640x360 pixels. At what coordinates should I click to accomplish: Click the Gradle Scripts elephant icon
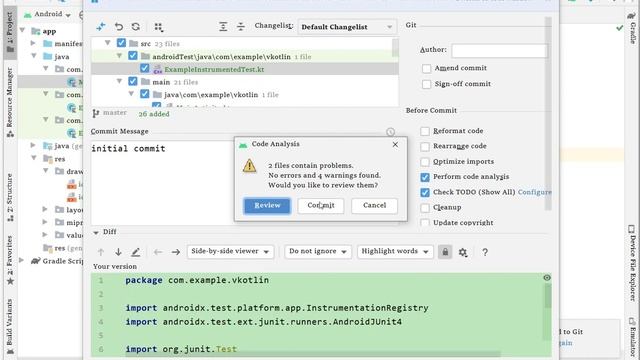36,261
